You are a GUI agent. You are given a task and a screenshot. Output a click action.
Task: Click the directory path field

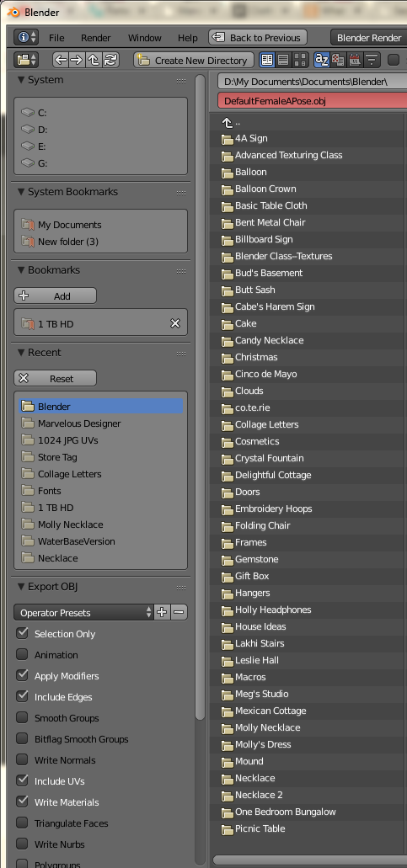point(313,82)
